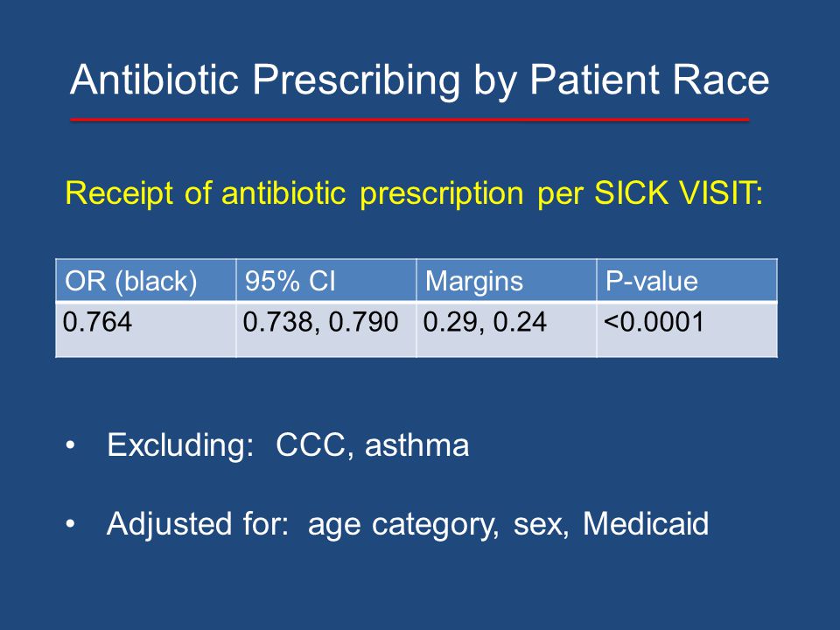Select the Adjusted for bullet text line

tap(408, 524)
